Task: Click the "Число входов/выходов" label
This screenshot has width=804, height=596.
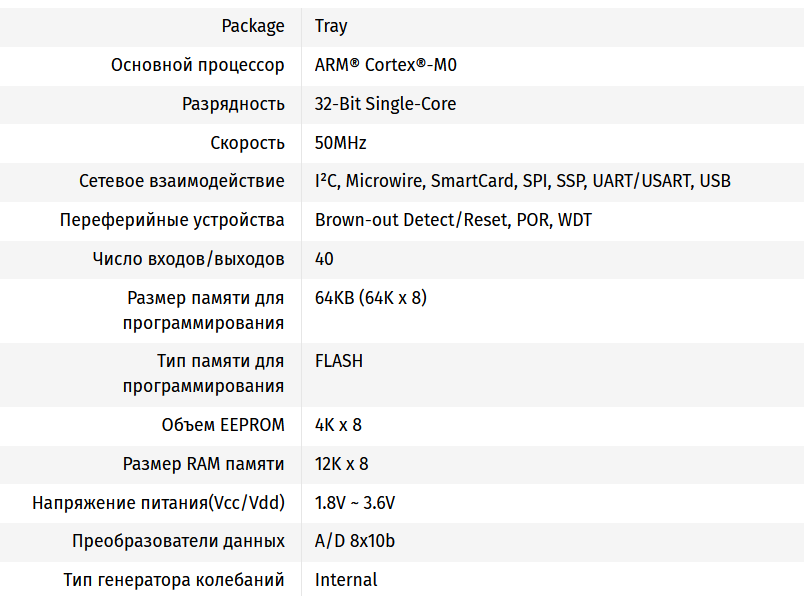Action: coord(188,259)
